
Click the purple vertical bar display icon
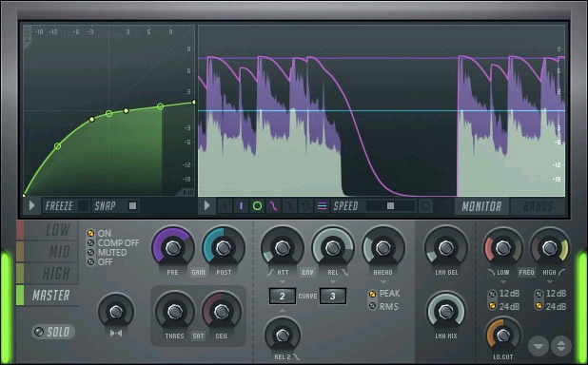click(x=241, y=205)
